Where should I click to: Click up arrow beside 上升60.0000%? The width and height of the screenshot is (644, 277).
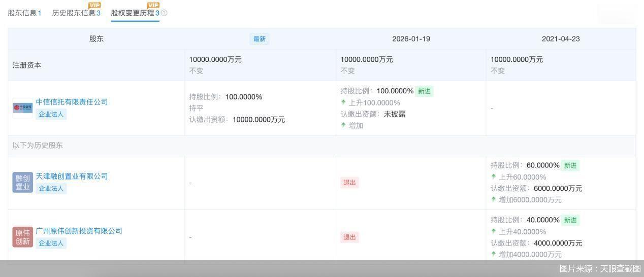[493, 177]
